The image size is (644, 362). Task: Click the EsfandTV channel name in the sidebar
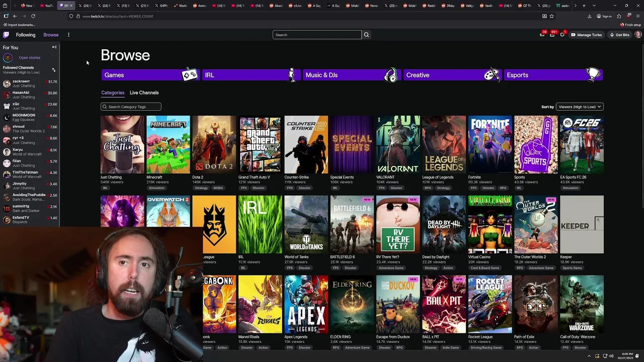(21, 218)
